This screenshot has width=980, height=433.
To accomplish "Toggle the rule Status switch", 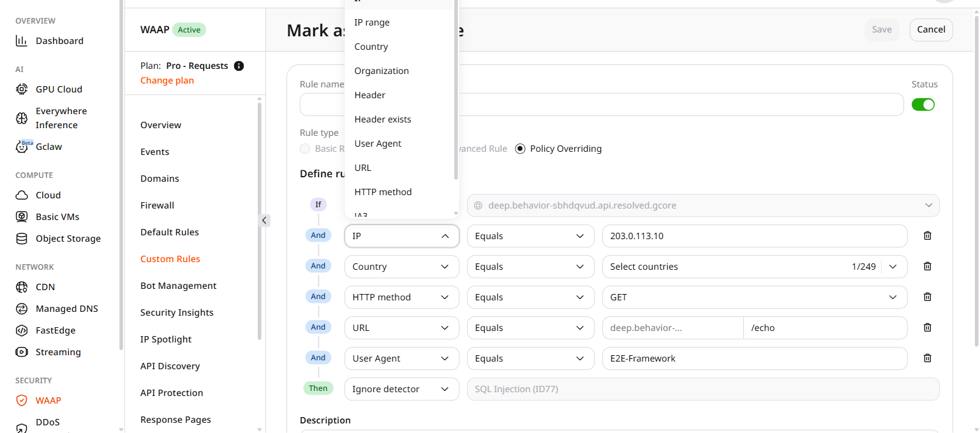I will (x=923, y=105).
